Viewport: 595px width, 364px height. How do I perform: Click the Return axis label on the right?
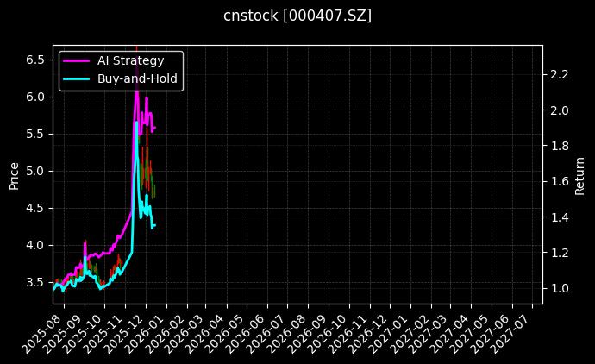click(x=579, y=174)
